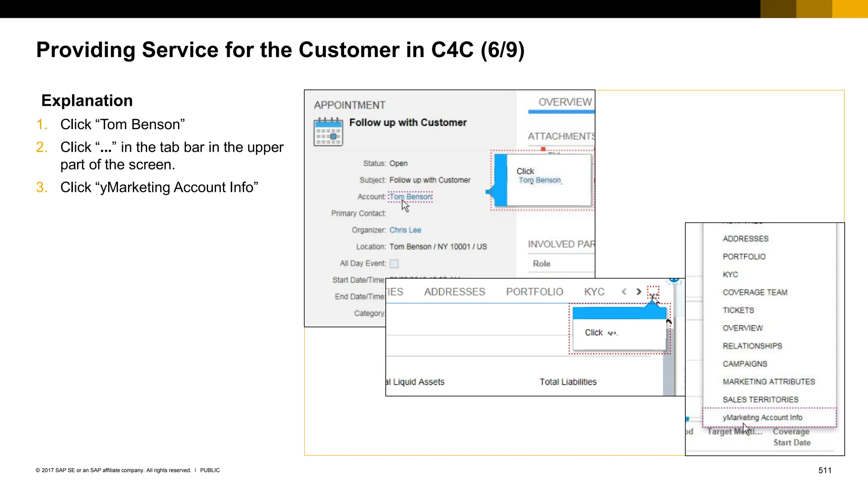
Task: Choose COVERAGE TEAM from the dropdown list
Action: [755, 292]
